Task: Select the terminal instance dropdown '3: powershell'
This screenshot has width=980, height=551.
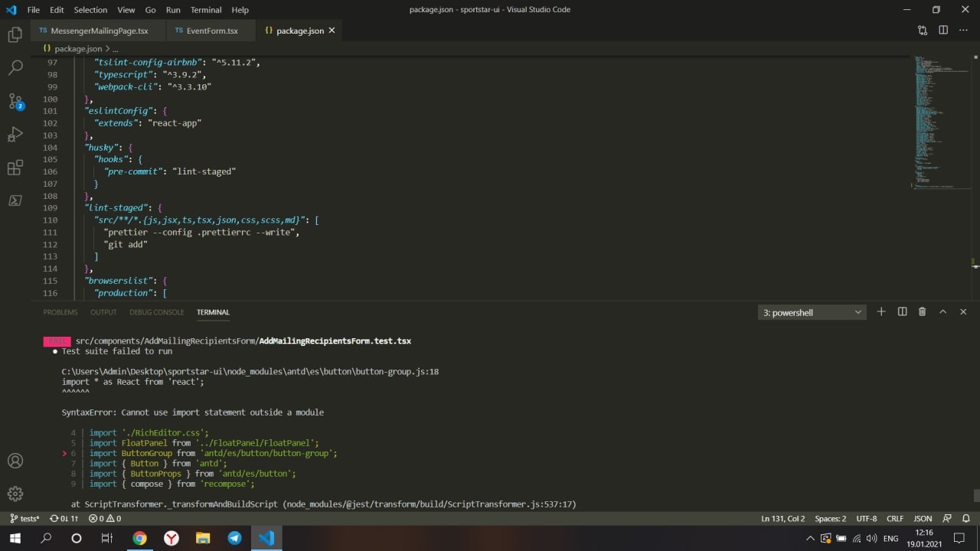Action: point(812,312)
